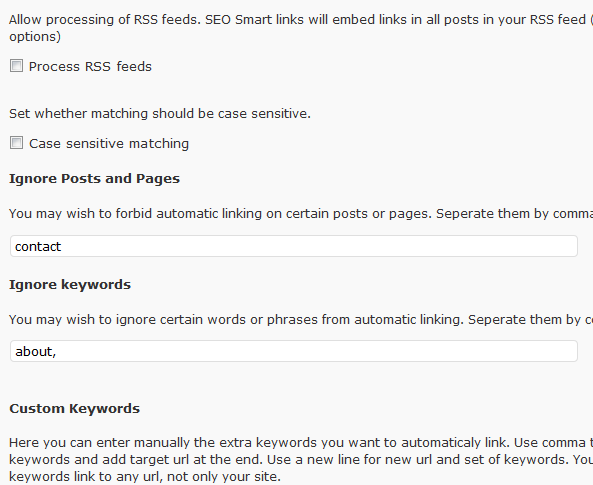The image size is (593, 485).
Task: Click "Set whether matching should be case sensitive" text
Action: [x=160, y=113]
